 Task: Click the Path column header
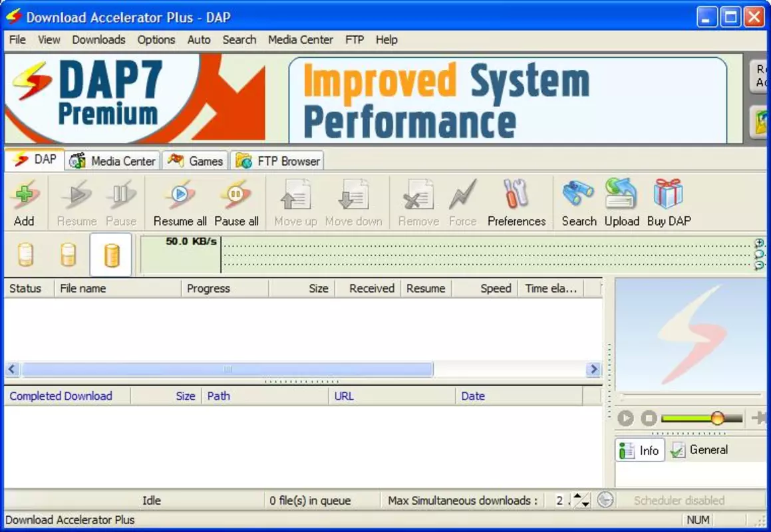click(x=265, y=396)
